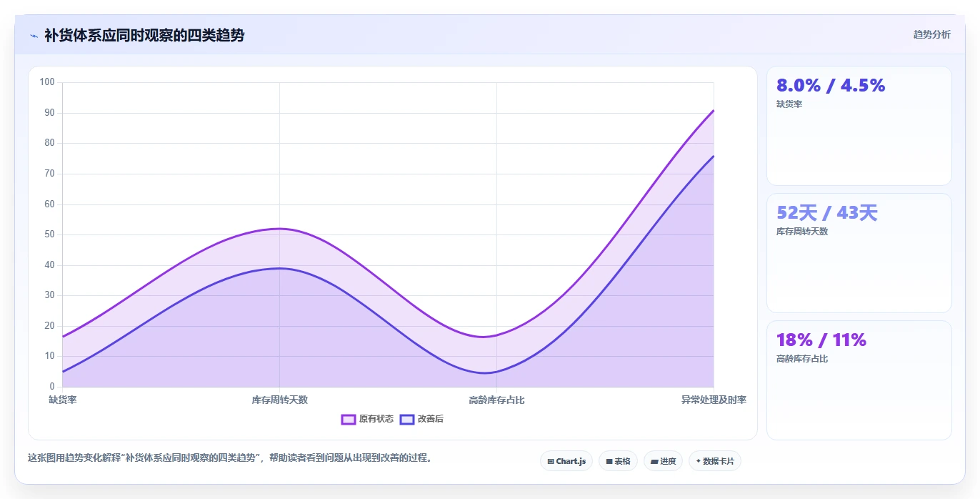Toggle the 改善后 legend swatch
The image size is (980, 499).
point(407,420)
